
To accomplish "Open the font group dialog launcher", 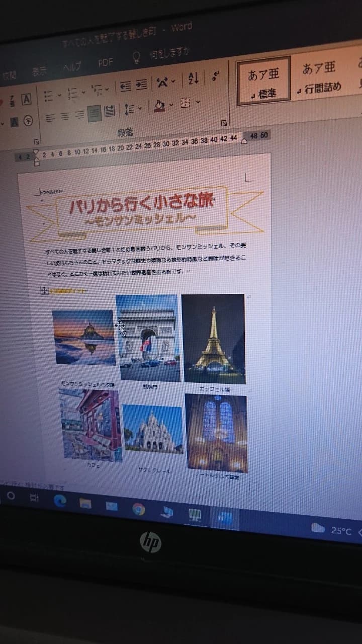I will coord(36,142).
